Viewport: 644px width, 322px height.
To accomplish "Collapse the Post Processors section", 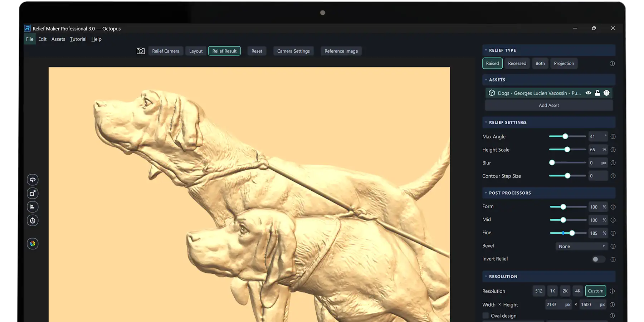I will (x=486, y=193).
